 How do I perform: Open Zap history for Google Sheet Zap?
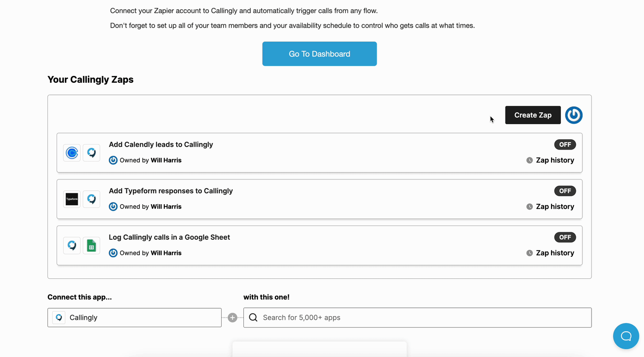(x=550, y=253)
